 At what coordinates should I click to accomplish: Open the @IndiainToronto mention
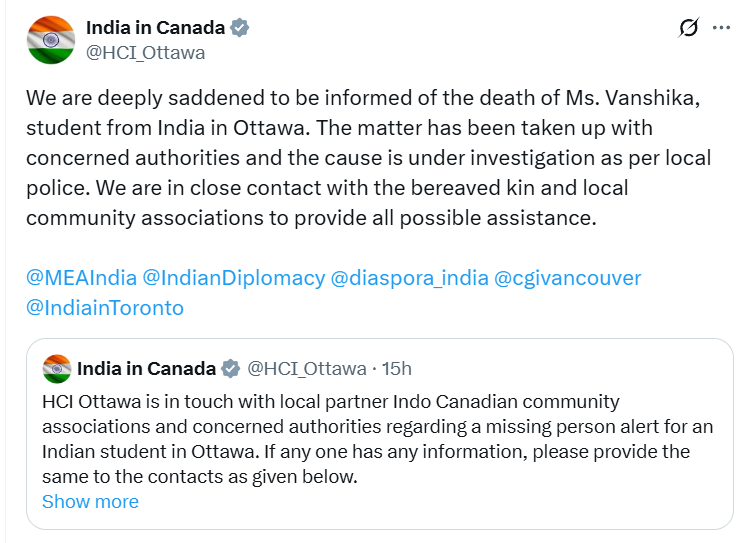tap(105, 308)
